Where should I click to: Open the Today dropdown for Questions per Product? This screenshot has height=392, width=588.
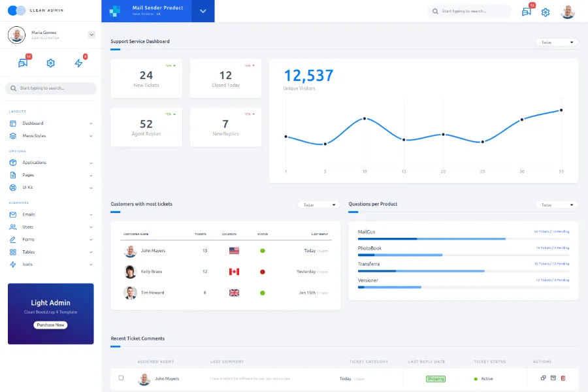[x=556, y=205]
